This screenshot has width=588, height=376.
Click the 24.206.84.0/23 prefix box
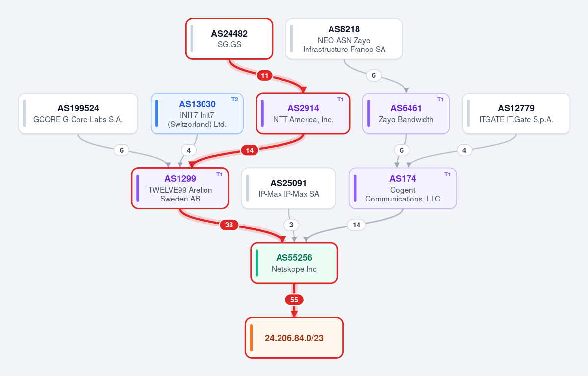click(294, 338)
